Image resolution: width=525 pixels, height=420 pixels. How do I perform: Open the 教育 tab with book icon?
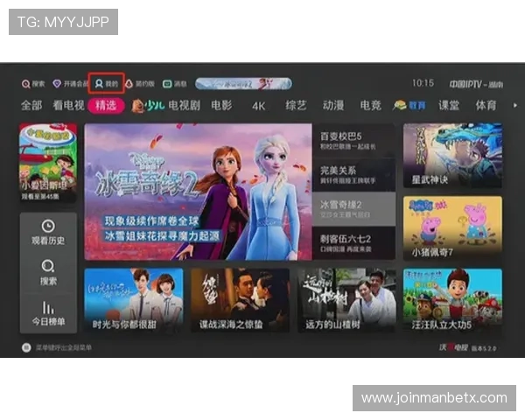[409, 106]
